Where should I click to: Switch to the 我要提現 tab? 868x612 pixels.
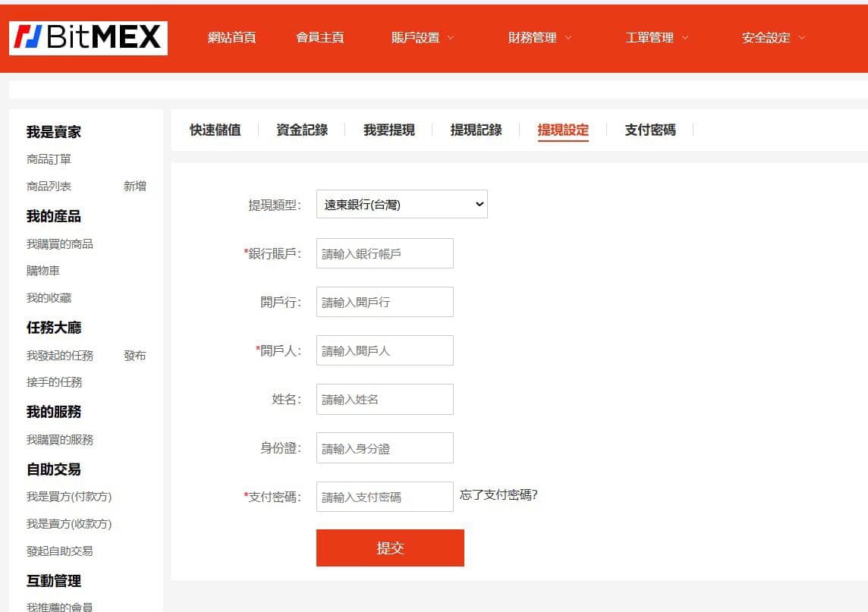click(389, 130)
